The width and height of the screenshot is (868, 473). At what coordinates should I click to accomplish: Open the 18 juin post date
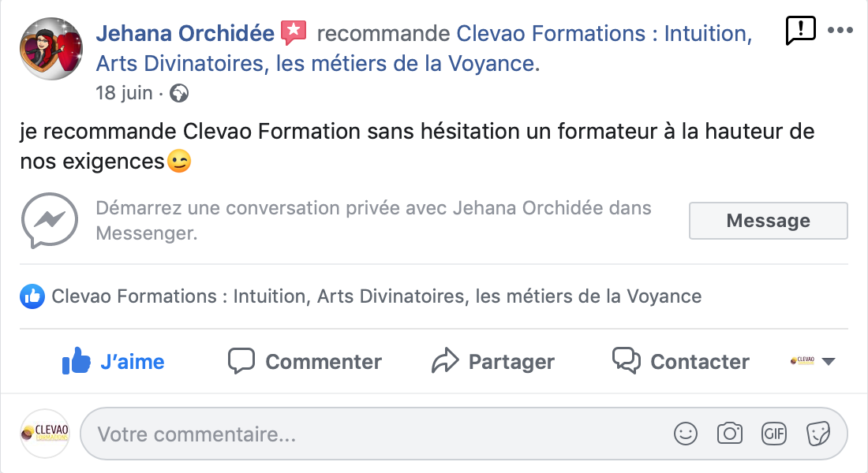(x=124, y=93)
